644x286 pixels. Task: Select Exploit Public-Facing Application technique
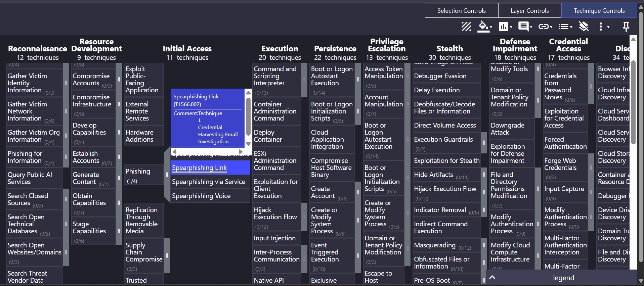[x=144, y=80]
